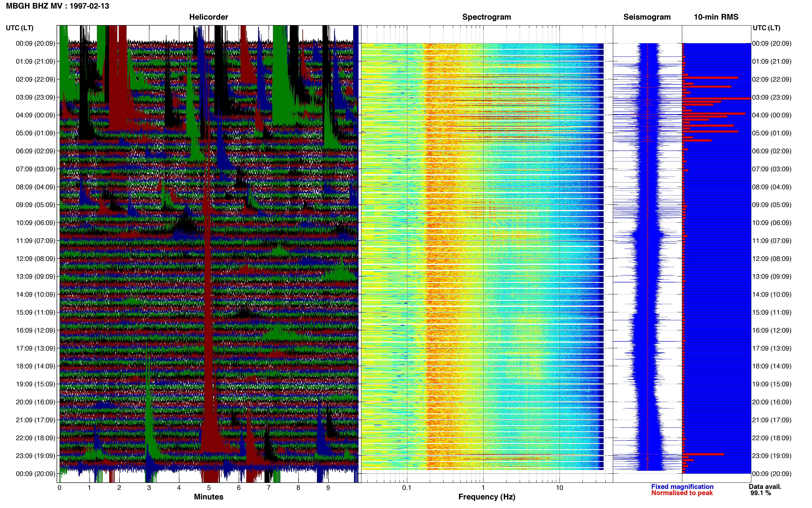
Task: Click the 'Frequency (Hz)' x-axis label
Action: coord(487,497)
